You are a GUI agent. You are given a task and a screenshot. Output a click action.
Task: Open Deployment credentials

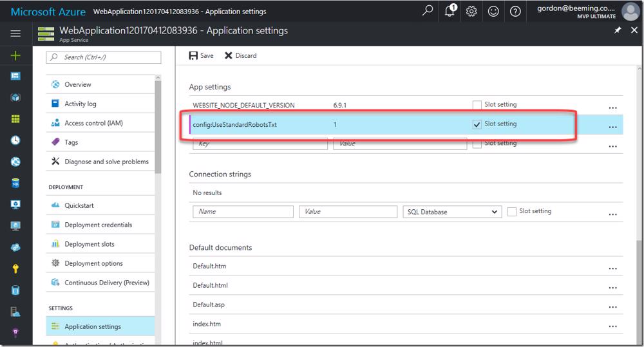pos(100,225)
